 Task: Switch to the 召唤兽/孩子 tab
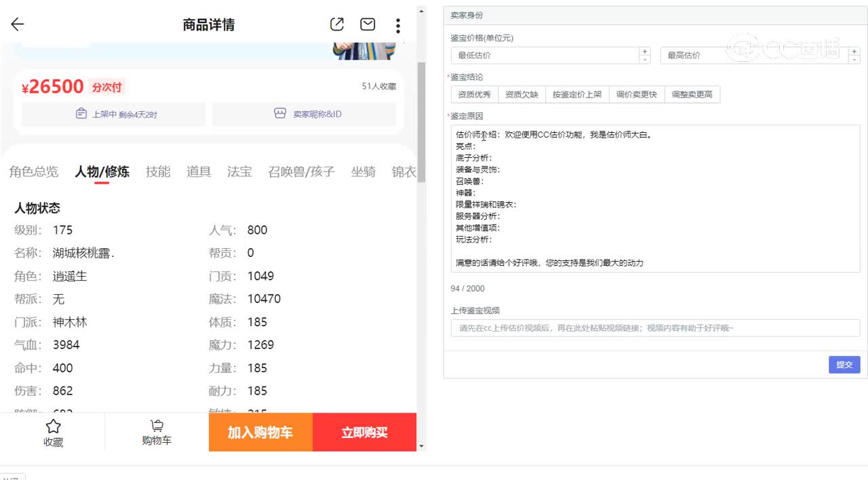click(301, 172)
